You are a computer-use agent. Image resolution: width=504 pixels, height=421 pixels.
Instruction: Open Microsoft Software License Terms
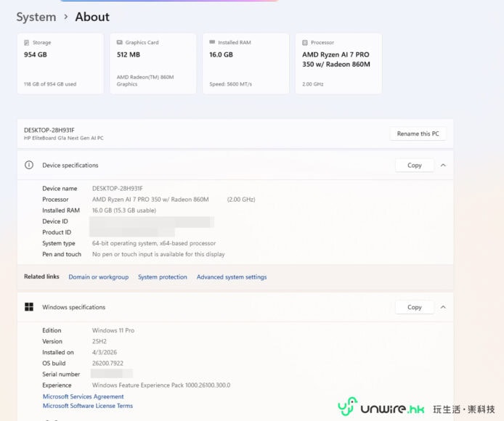(87, 406)
